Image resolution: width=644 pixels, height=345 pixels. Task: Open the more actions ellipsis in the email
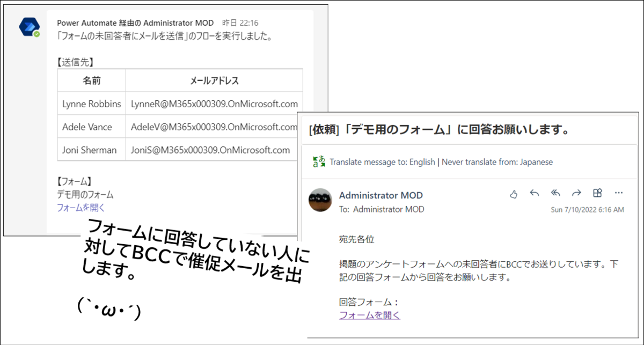(618, 193)
